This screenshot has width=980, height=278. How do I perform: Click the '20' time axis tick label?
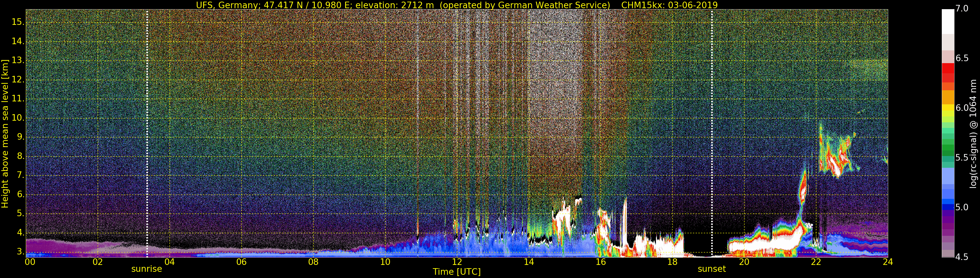744,262
